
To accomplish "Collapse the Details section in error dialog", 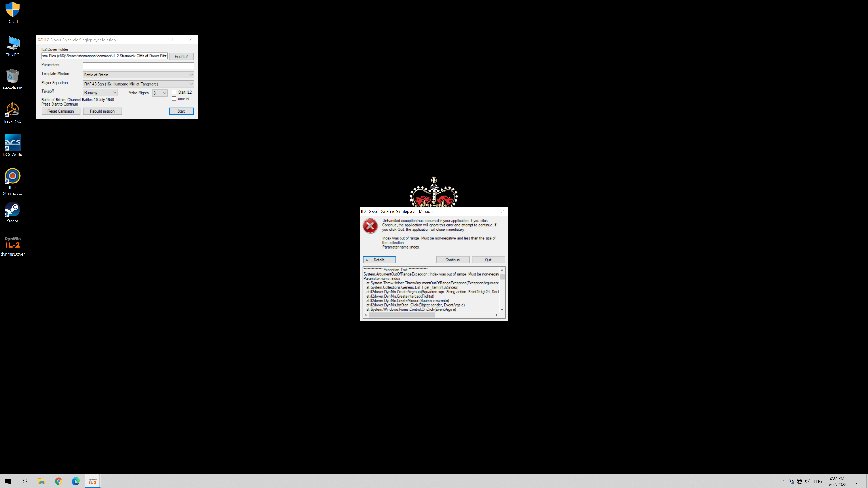I will click(x=380, y=260).
